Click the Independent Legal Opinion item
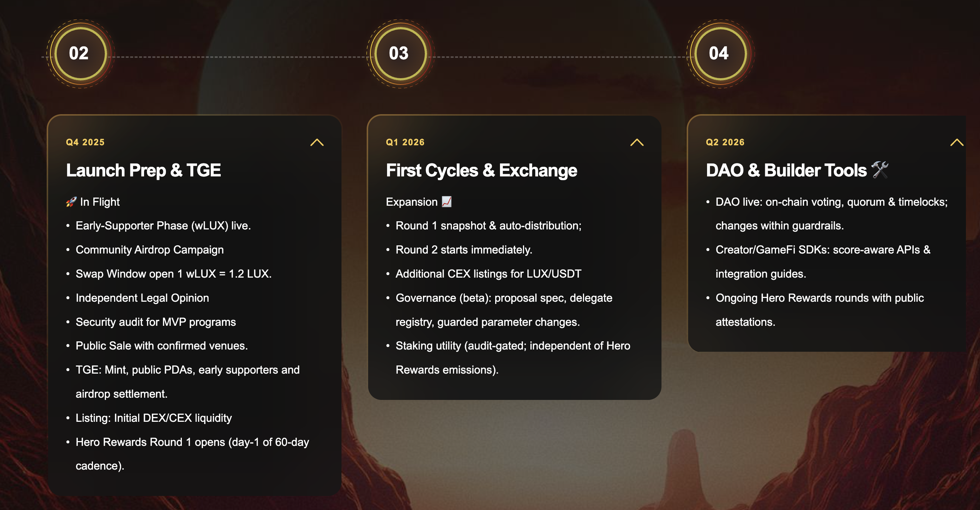980x510 pixels. click(142, 298)
